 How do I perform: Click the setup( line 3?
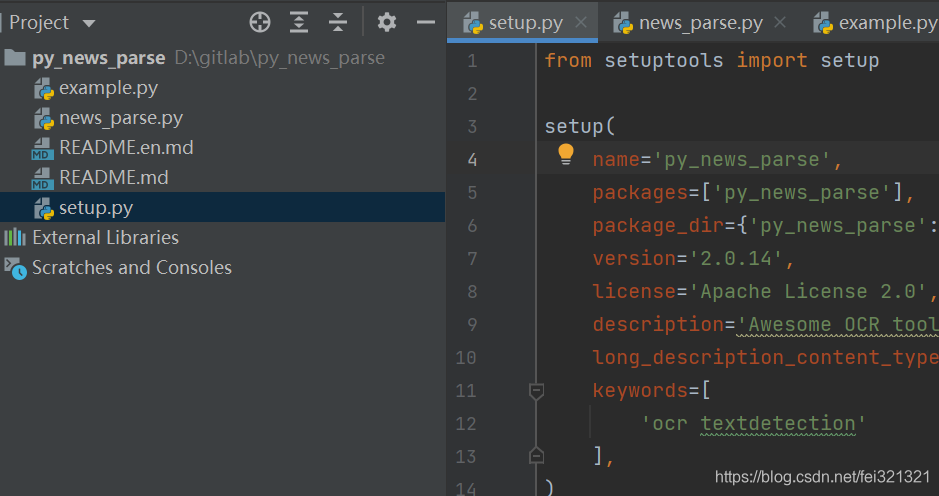[580, 126]
